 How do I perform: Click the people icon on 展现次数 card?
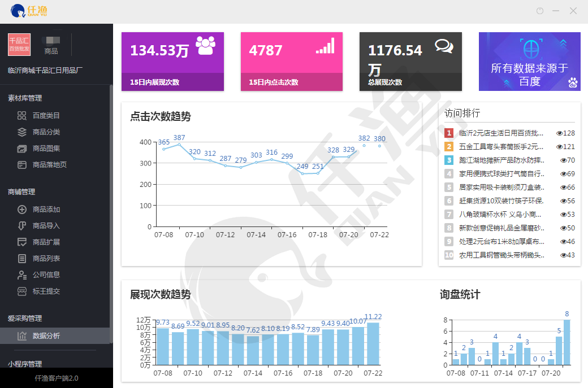[206, 46]
